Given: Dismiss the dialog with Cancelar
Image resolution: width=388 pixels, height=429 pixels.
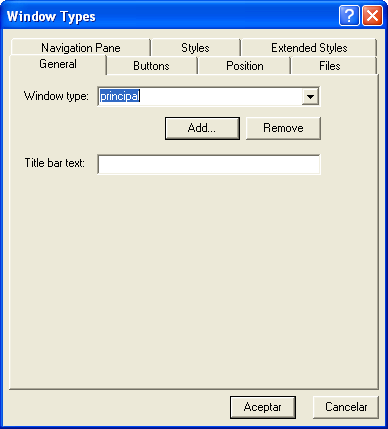Looking at the screenshot, I should [346, 407].
